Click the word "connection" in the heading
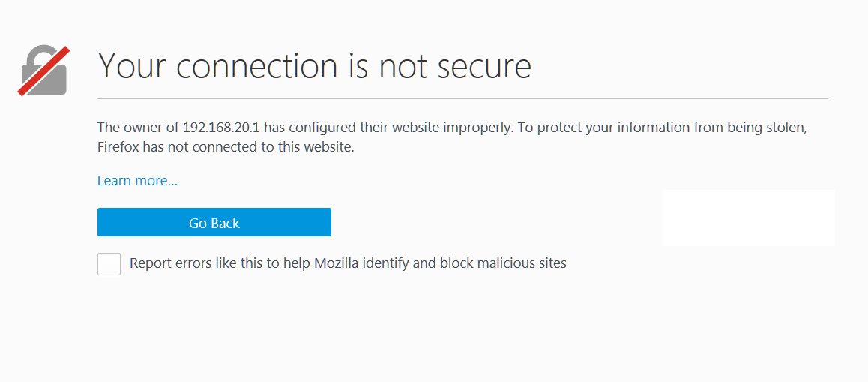This screenshot has height=382, width=868. pos(257,66)
